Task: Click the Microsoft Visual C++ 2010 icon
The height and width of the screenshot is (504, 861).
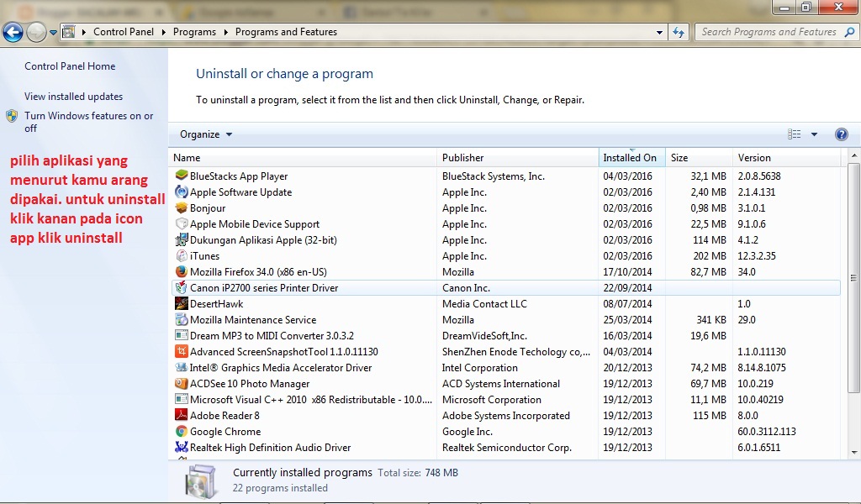Action: 182,399
